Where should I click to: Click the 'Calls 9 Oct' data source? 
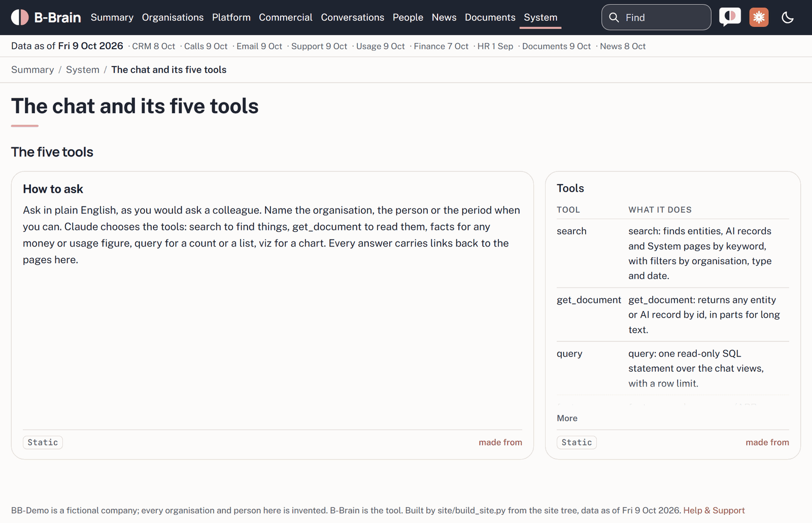[x=206, y=46]
